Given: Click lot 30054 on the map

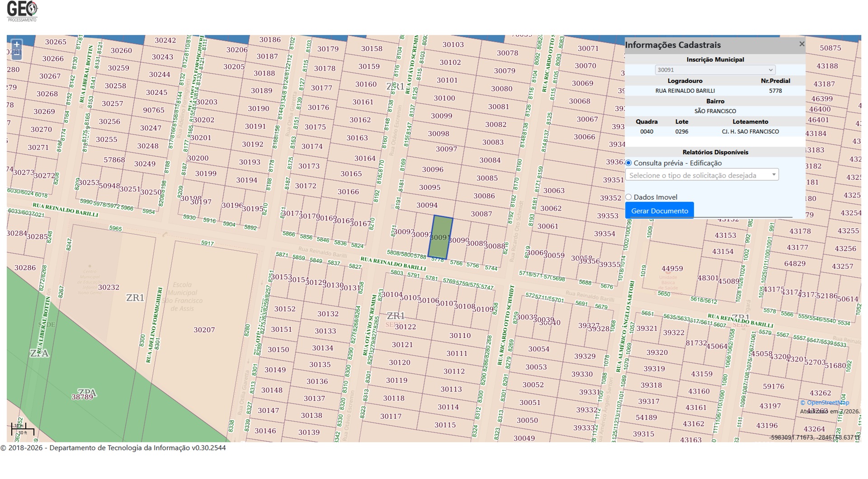Looking at the screenshot, I should click(x=539, y=349).
